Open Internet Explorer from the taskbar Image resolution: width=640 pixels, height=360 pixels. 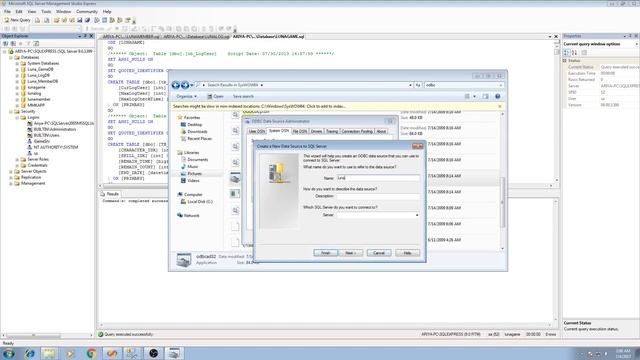coord(29,353)
